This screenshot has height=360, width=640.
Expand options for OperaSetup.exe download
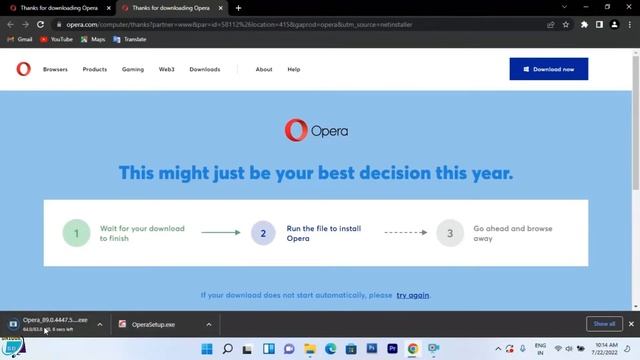[209, 324]
